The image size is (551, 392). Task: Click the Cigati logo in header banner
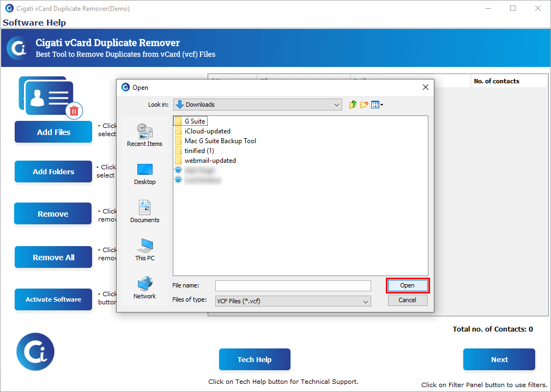pyautogui.click(x=19, y=48)
